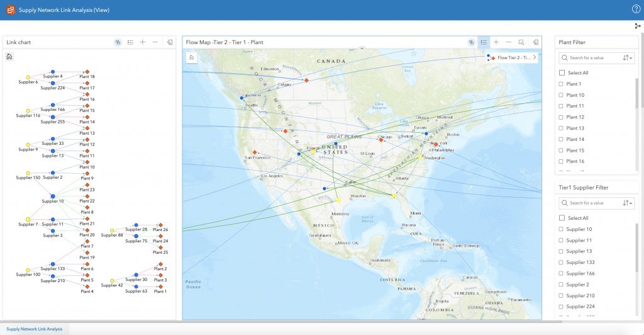The width and height of the screenshot is (644, 335).
Task: Click the Tier1 Supplier Filter card heading
Action: (x=583, y=188)
